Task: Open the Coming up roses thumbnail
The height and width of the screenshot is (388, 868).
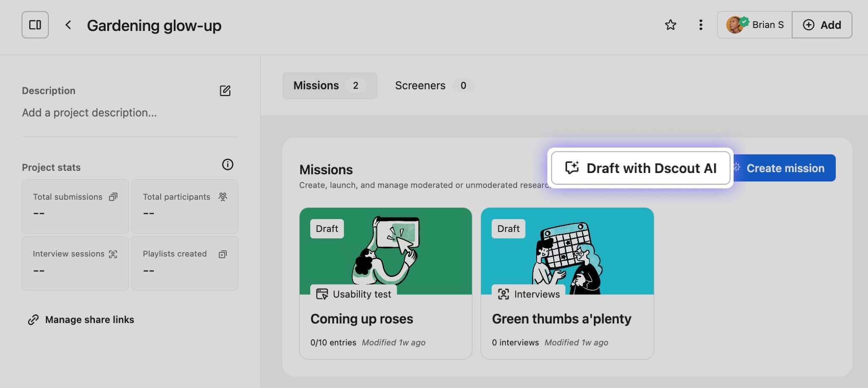Action: pos(385,251)
